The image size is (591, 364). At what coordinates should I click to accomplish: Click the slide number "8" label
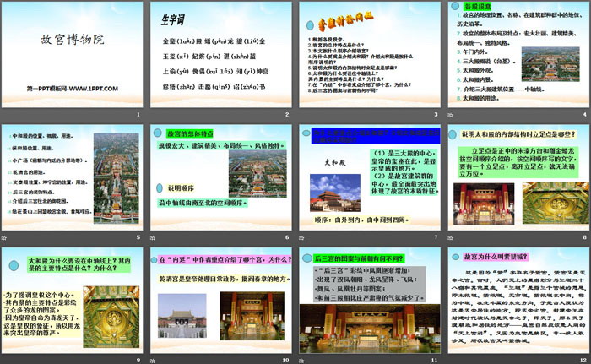pos(585,237)
